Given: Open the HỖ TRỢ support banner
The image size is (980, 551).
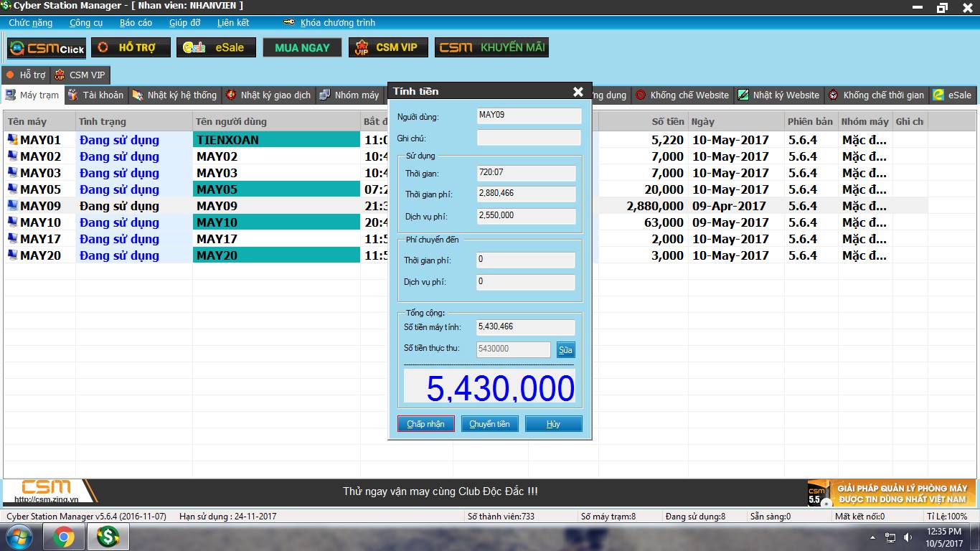Looking at the screenshot, I should (x=131, y=47).
